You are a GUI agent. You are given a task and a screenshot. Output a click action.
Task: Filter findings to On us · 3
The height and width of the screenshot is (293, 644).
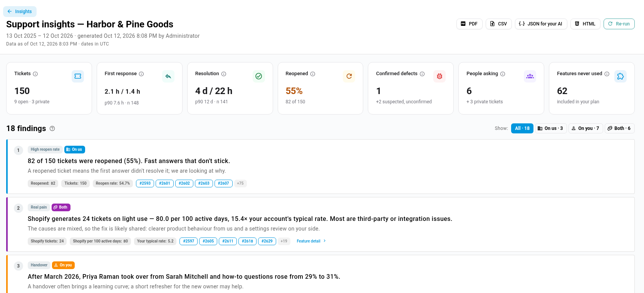click(551, 128)
